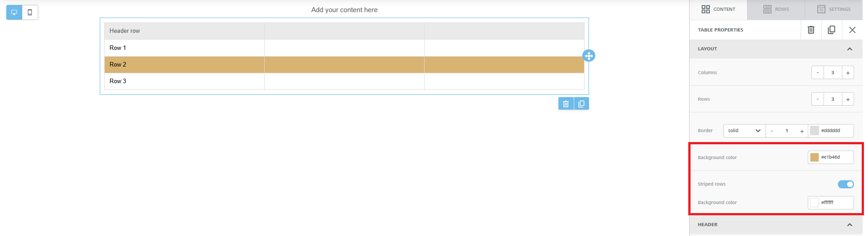
Task: Decrease the Rows count with minus
Action: point(818,99)
